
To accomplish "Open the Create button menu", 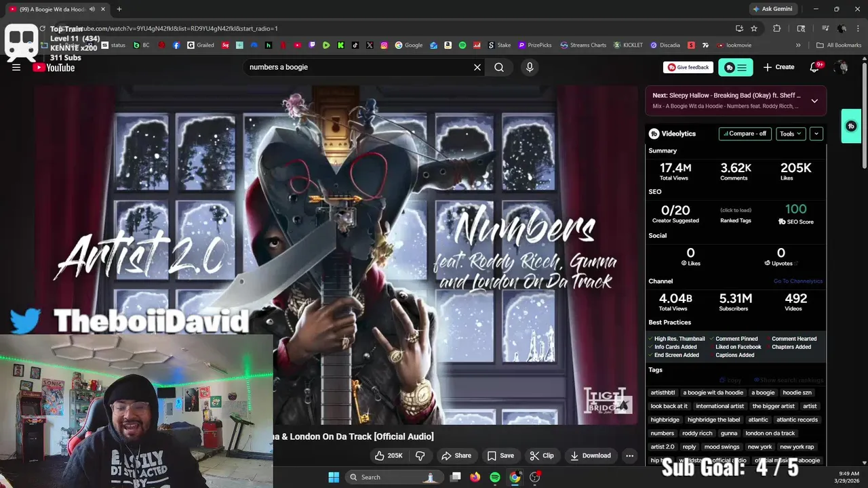I will click(778, 67).
